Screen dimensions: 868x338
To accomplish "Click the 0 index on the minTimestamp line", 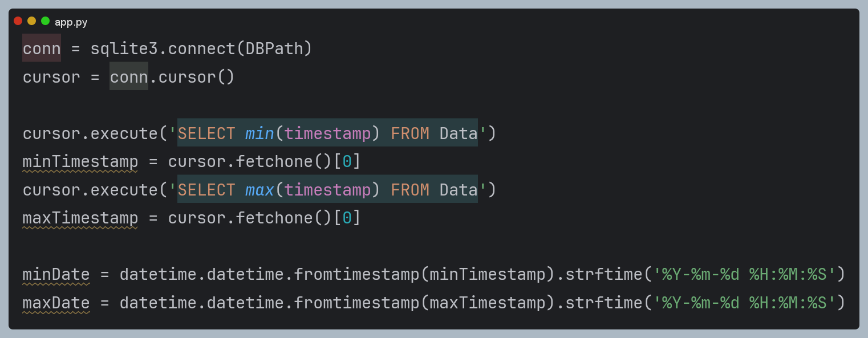I will [347, 162].
